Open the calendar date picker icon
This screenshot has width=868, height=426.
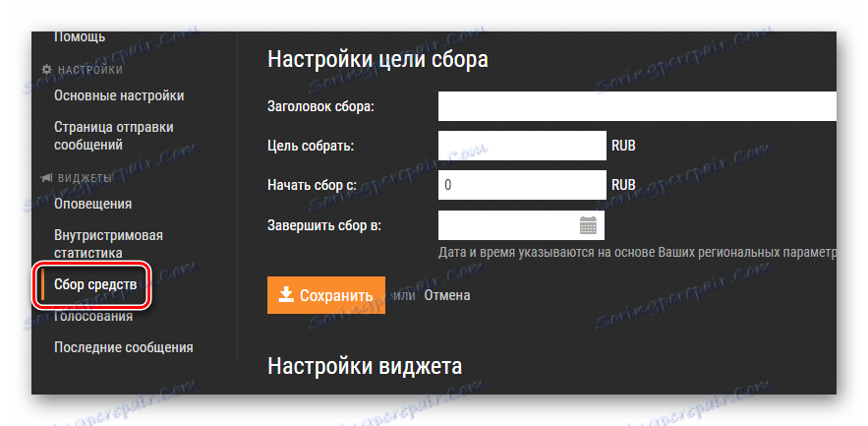coord(588,225)
